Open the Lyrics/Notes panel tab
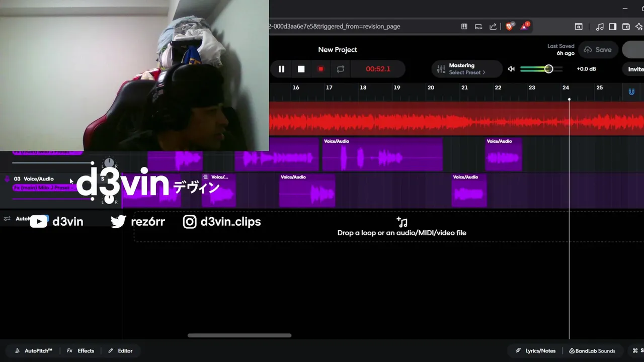The image size is (644, 362). tap(536, 351)
